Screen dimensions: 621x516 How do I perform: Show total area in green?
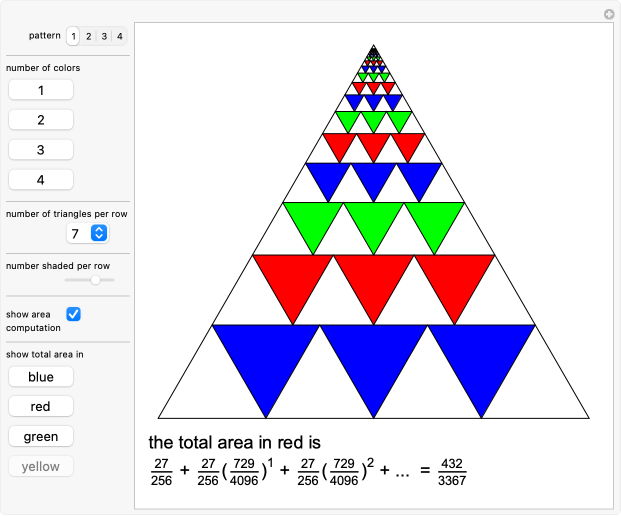click(41, 436)
